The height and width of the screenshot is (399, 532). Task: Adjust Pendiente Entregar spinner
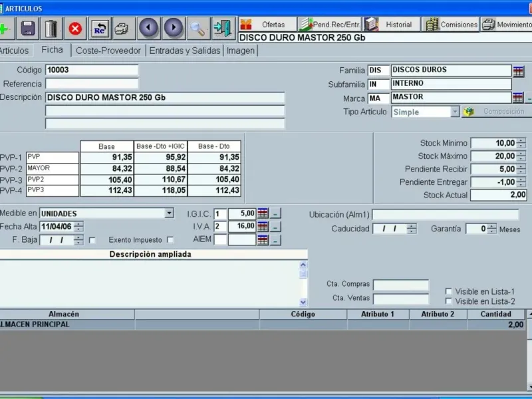(x=521, y=182)
